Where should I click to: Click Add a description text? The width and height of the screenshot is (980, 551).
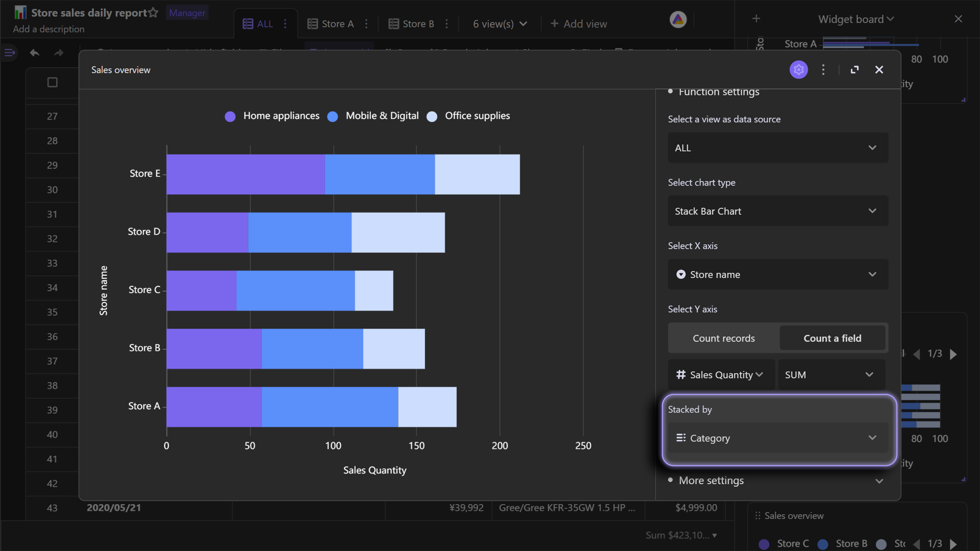49,29
